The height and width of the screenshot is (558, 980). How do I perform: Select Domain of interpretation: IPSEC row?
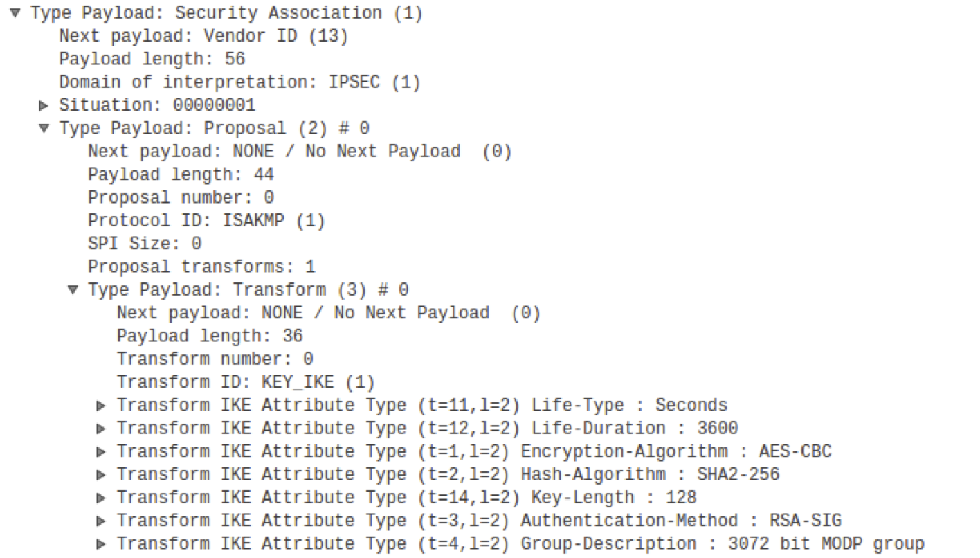[x=239, y=82]
